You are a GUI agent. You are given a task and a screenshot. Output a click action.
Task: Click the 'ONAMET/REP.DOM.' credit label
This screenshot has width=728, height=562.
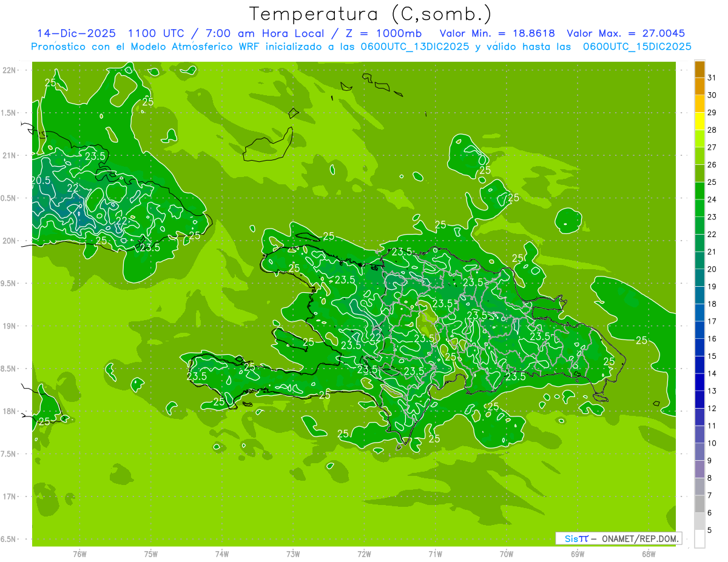tap(640, 538)
